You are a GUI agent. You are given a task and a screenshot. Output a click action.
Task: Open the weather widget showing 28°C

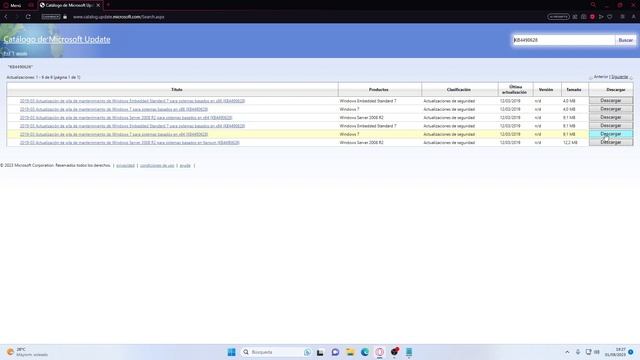[27, 352]
